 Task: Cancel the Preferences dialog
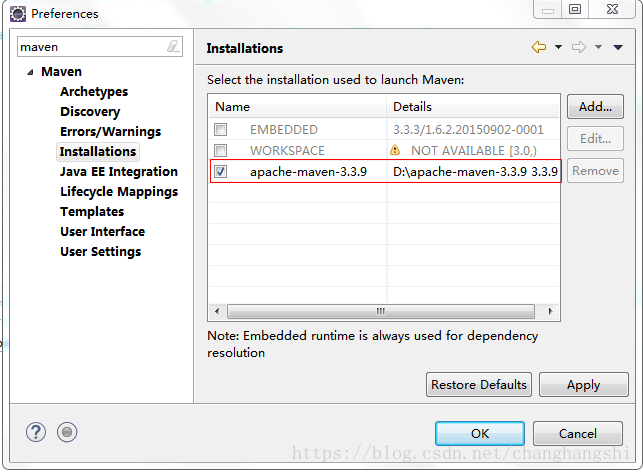[577, 434]
